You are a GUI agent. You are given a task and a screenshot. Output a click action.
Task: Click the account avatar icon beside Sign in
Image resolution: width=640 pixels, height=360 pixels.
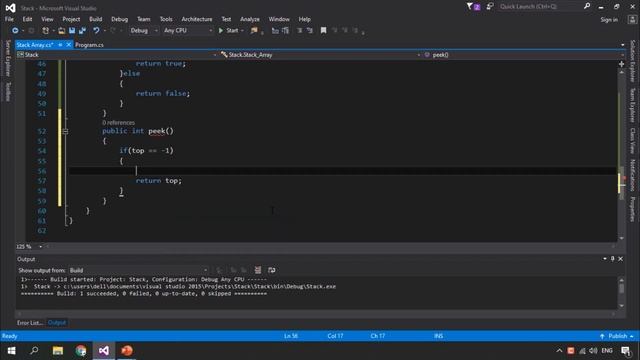point(632,20)
